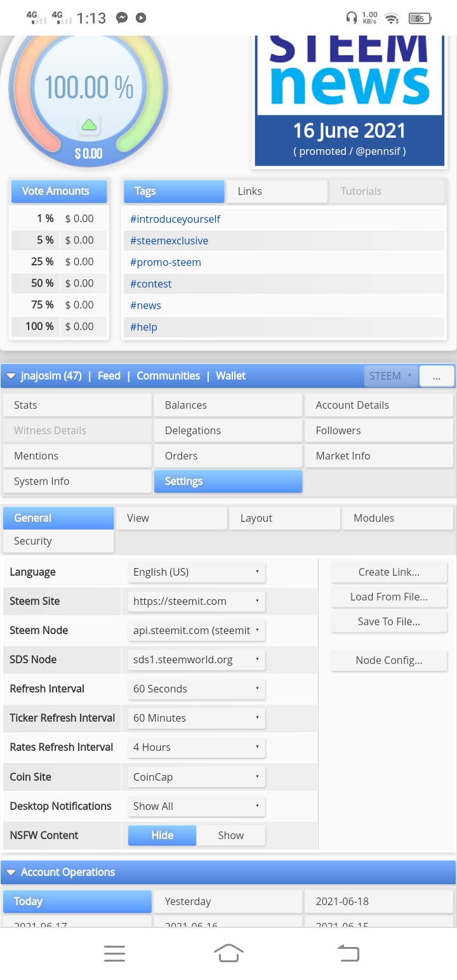This screenshot has width=457, height=980.
Task: Open the Orders section
Action: [x=228, y=456]
